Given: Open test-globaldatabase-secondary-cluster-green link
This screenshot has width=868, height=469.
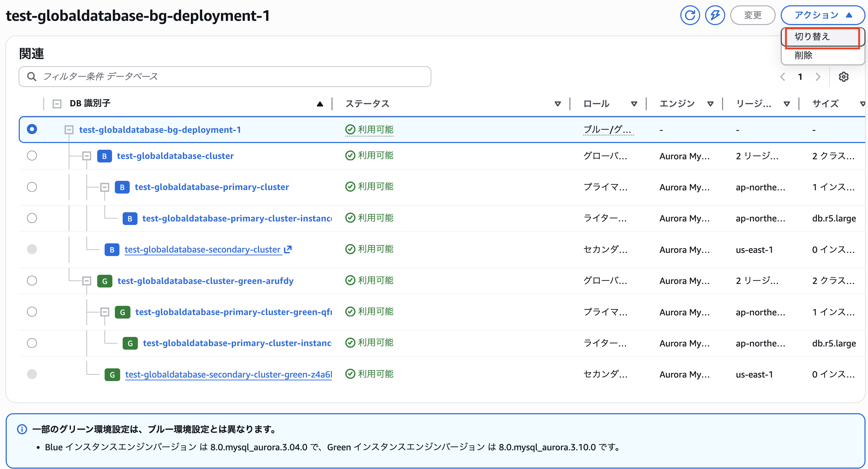Looking at the screenshot, I should pyautogui.click(x=228, y=374).
